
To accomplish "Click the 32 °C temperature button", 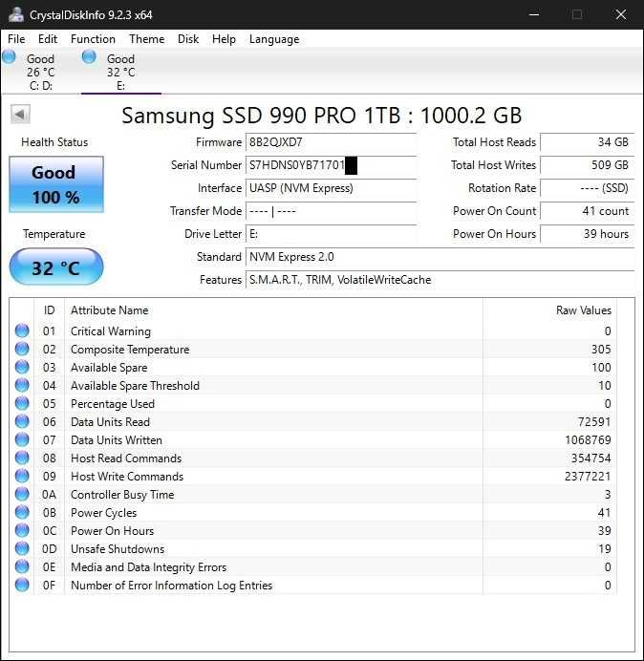I will [56, 267].
